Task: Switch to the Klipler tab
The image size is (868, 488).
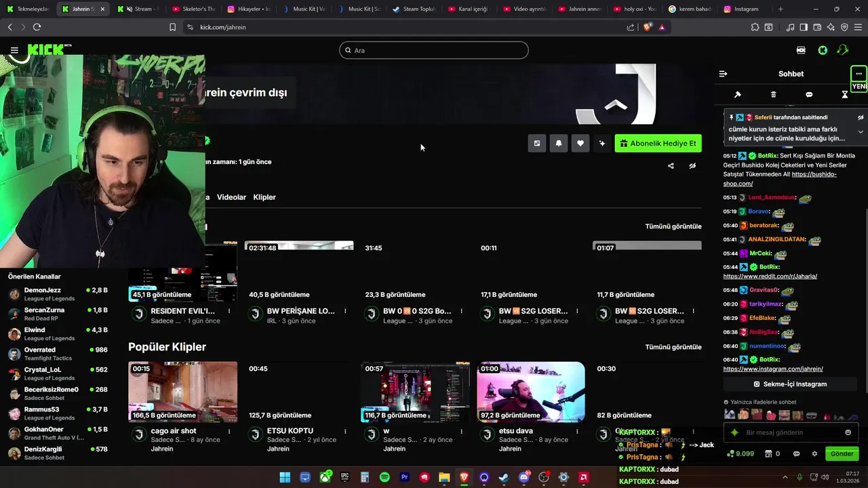Action: coord(264,197)
